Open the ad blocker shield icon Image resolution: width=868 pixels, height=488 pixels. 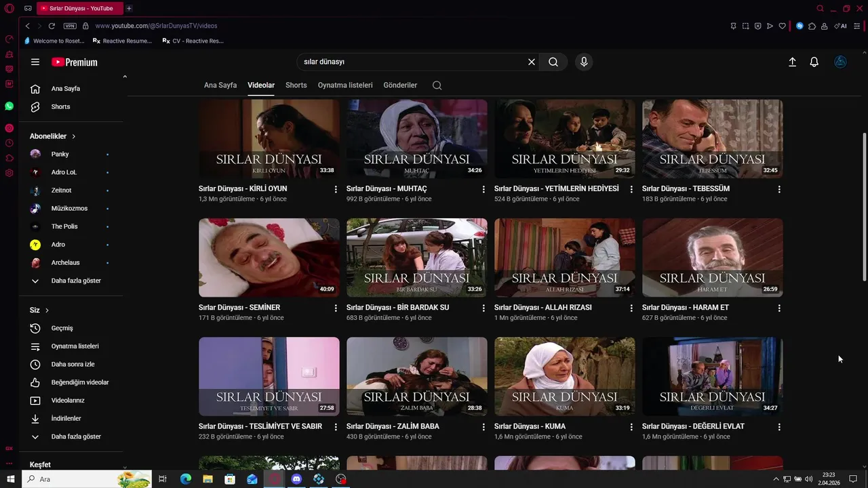click(757, 26)
